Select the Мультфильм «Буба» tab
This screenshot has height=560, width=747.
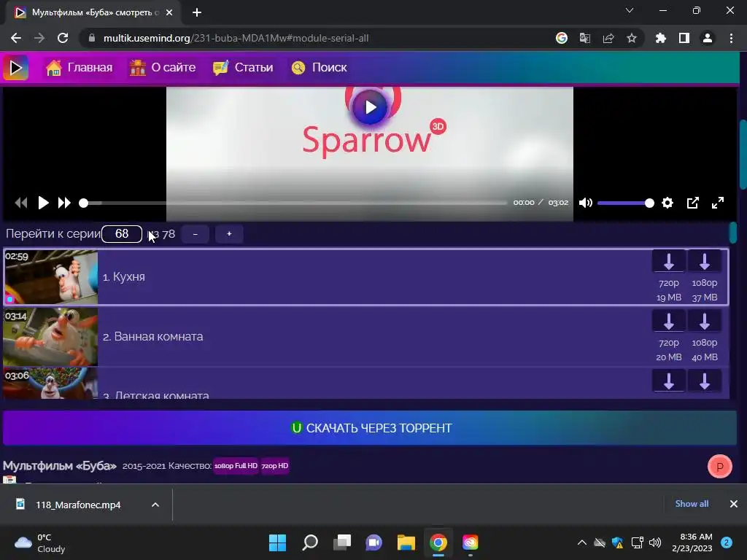click(x=94, y=12)
